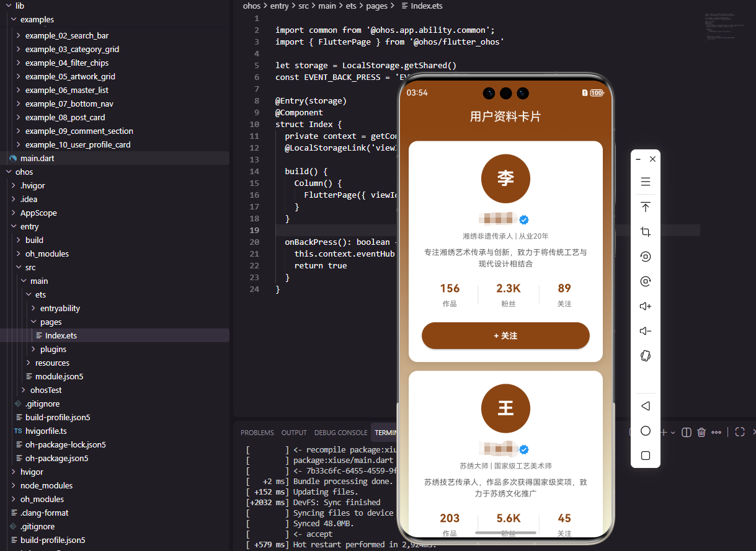Expand the plugins folder
Viewport: 756px width, 551px height.
(33, 349)
